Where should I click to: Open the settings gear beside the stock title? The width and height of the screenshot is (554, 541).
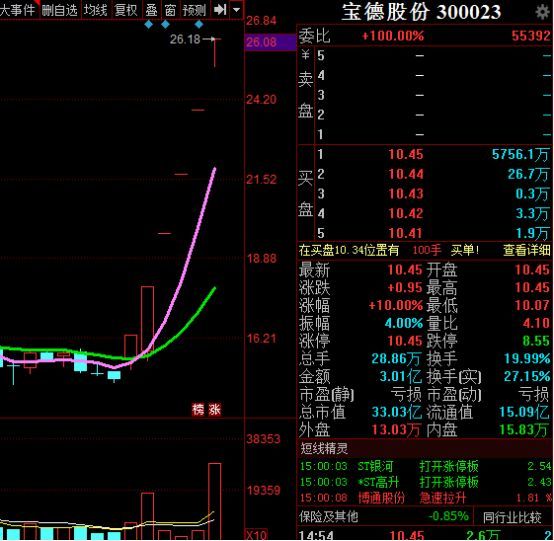coord(543,12)
